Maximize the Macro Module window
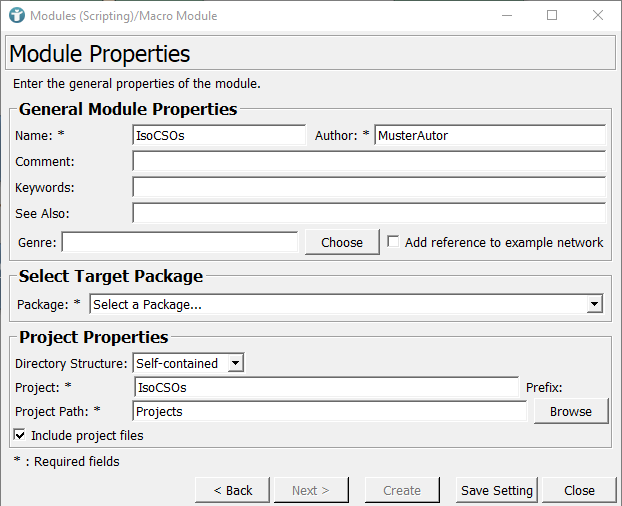The image size is (622, 506). tap(552, 16)
